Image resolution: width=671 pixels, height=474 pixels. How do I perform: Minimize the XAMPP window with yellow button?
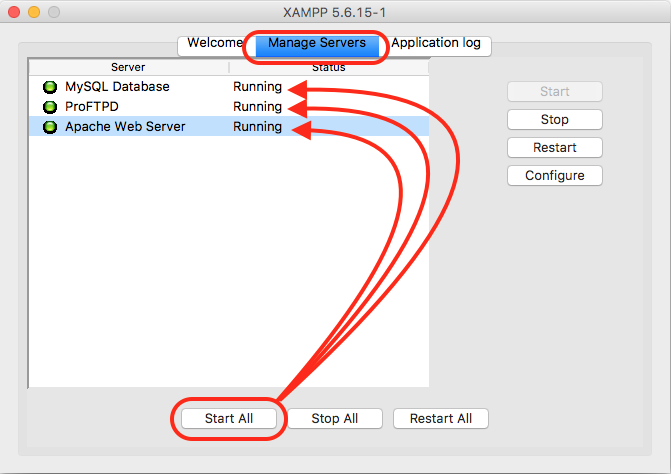[x=34, y=12]
